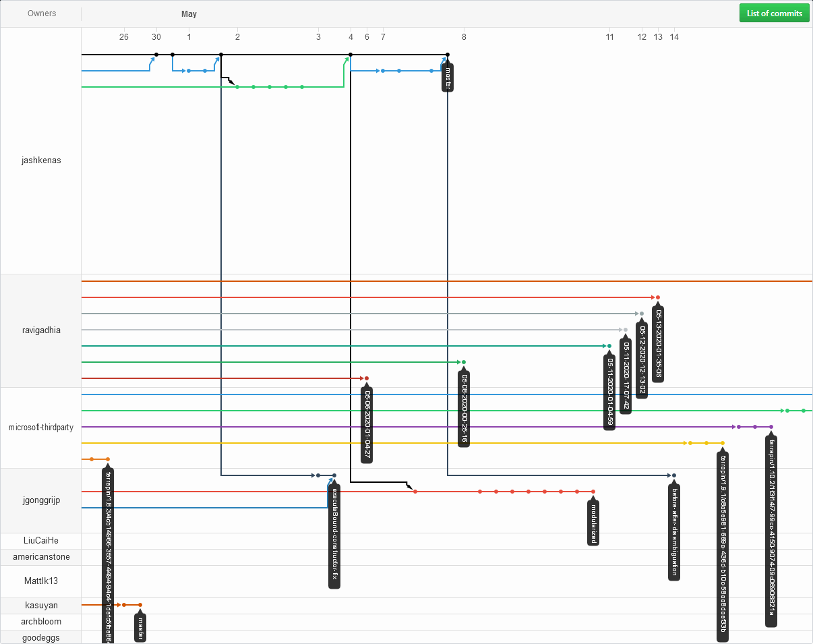The width and height of the screenshot is (813, 644).
Task: Select the purple commit dot at the branch tip
Action: pyautogui.click(x=771, y=427)
